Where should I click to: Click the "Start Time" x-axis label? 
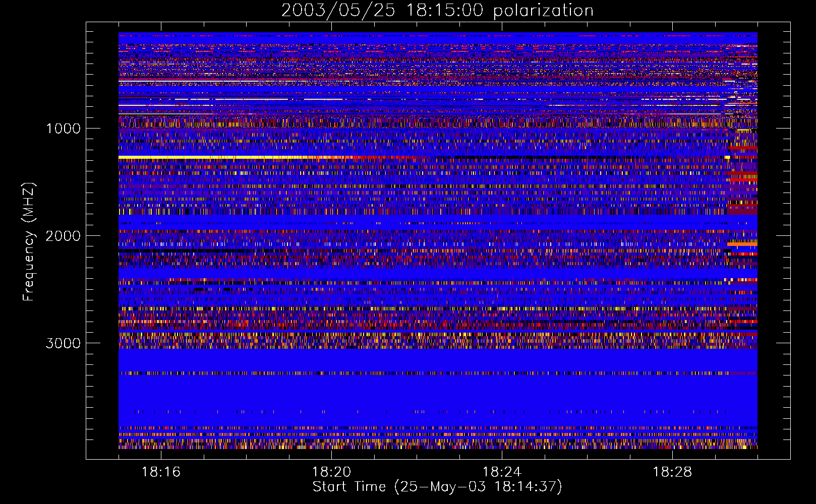click(x=437, y=487)
